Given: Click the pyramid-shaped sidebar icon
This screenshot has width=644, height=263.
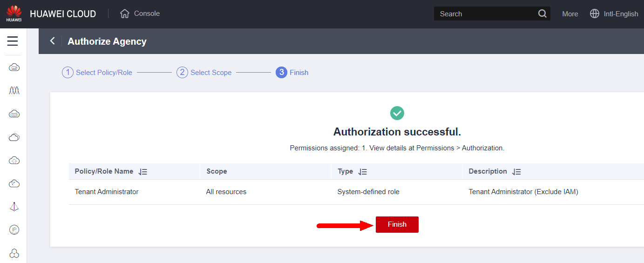Looking at the screenshot, I should click(x=14, y=207).
